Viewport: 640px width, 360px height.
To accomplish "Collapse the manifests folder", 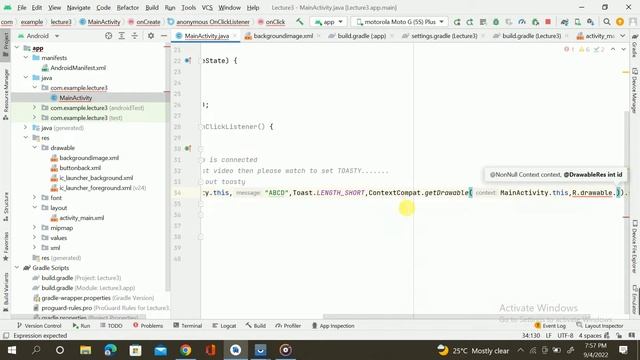I will tap(26, 58).
